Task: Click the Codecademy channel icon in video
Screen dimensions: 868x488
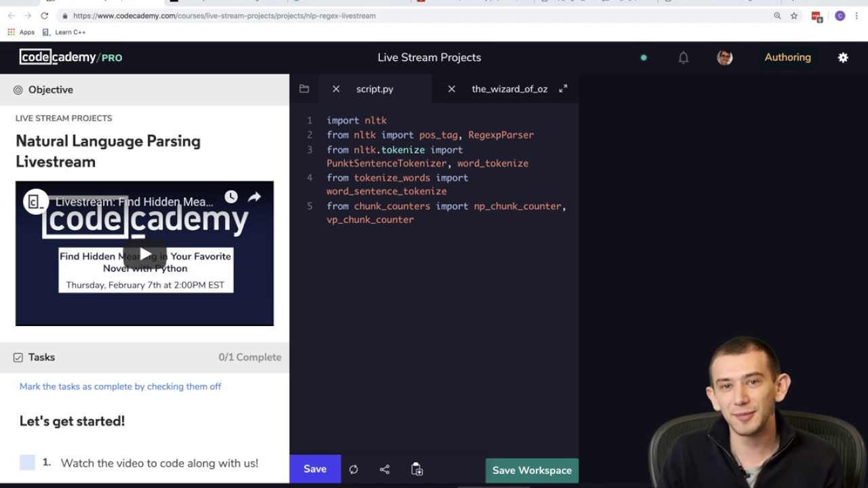Action: (36, 202)
